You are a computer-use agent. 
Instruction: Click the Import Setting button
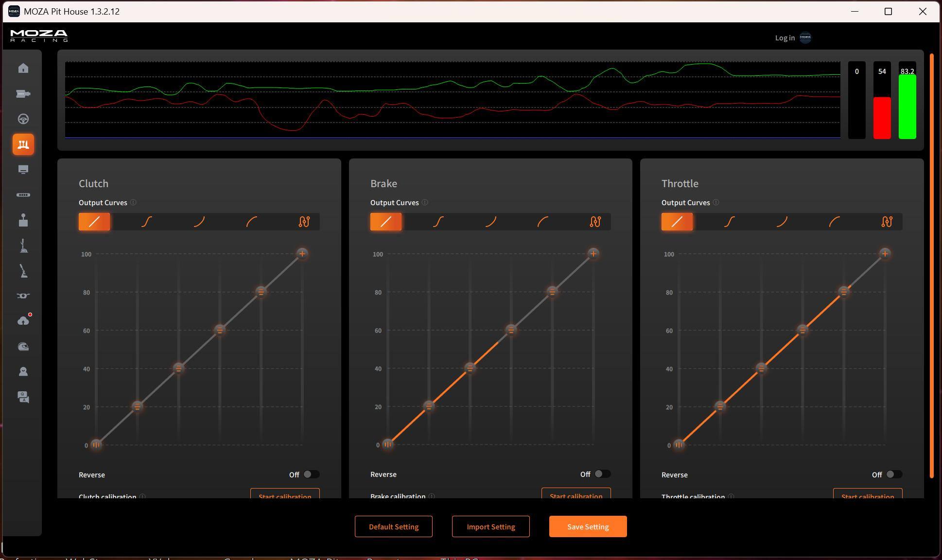pos(490,526)
